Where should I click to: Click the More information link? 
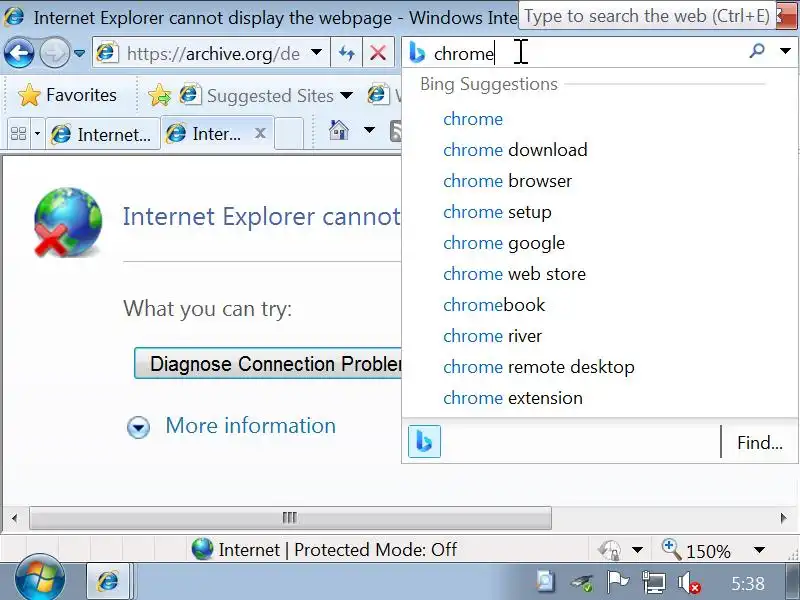tap(251, 426)
